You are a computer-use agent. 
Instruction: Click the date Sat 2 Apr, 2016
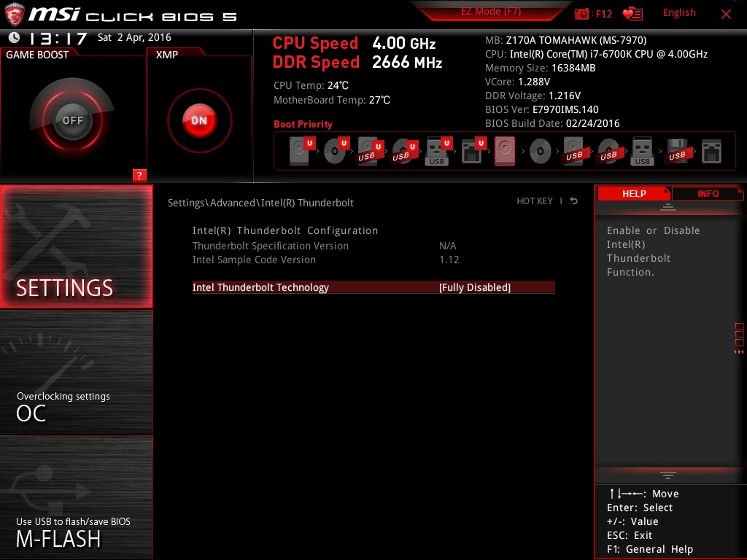coord(134,37)
